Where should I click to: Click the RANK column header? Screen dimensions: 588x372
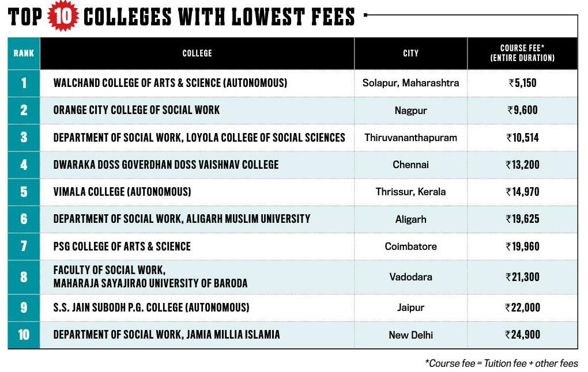point(24,53)
